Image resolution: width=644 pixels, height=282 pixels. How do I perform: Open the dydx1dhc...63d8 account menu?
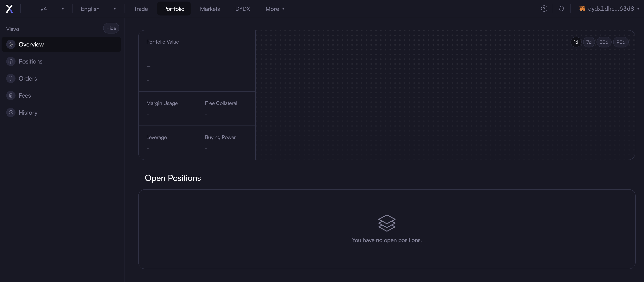pyautogui.click(x=611, y=9)
